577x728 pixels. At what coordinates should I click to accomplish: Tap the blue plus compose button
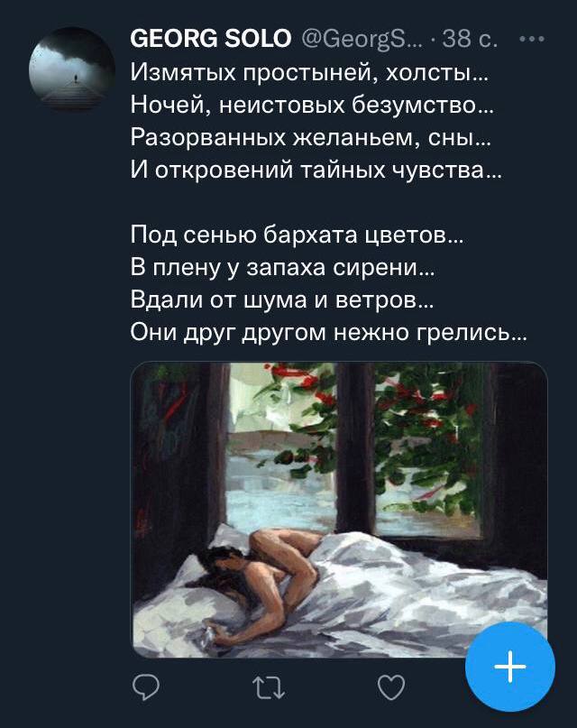[x=509, y=667]
